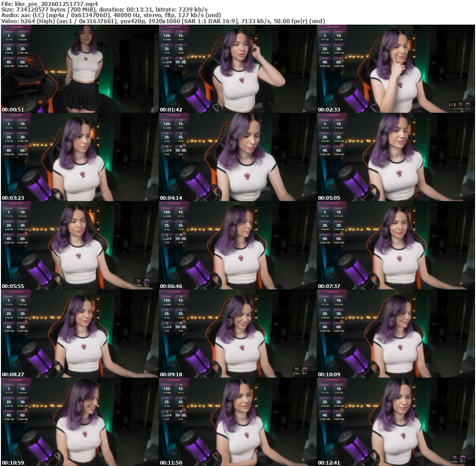Viewport: 476px width, 466px height.
Task: Click the 00:10:09 timestamp label
Action: click(330, 374)
